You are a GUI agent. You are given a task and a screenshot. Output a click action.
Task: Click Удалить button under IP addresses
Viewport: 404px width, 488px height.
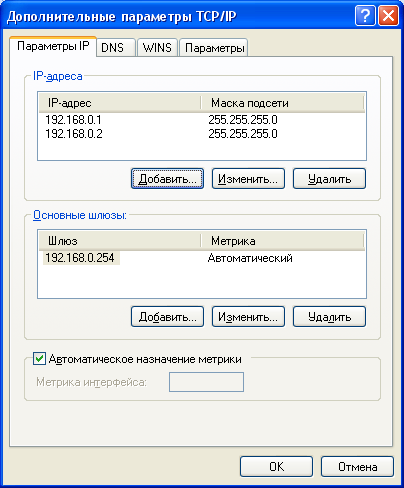(329, 179)
